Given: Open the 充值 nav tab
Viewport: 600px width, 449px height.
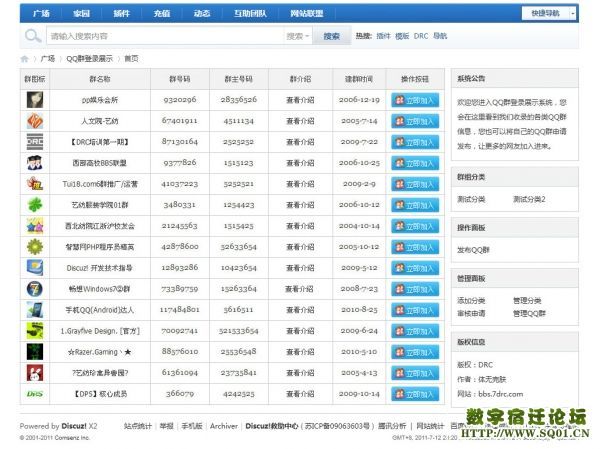Looking at the screenshot, I should click(162, 14).
